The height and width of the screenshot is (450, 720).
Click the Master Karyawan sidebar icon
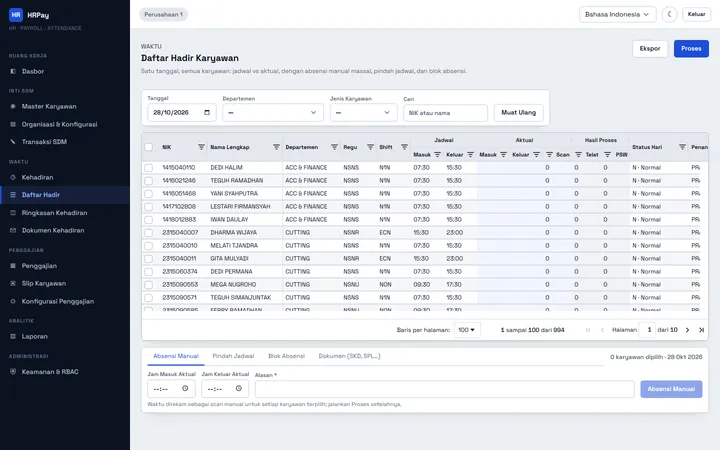(13, 107)
